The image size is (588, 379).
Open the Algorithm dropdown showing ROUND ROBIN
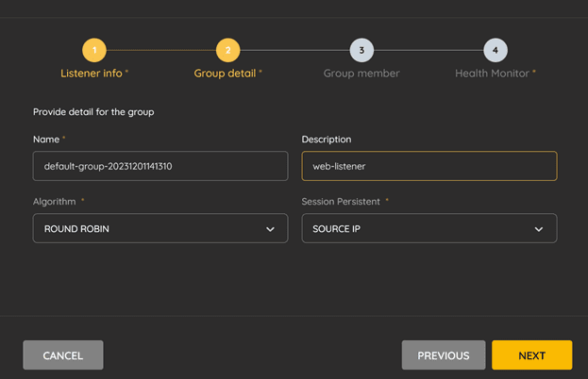click(160, 228)
